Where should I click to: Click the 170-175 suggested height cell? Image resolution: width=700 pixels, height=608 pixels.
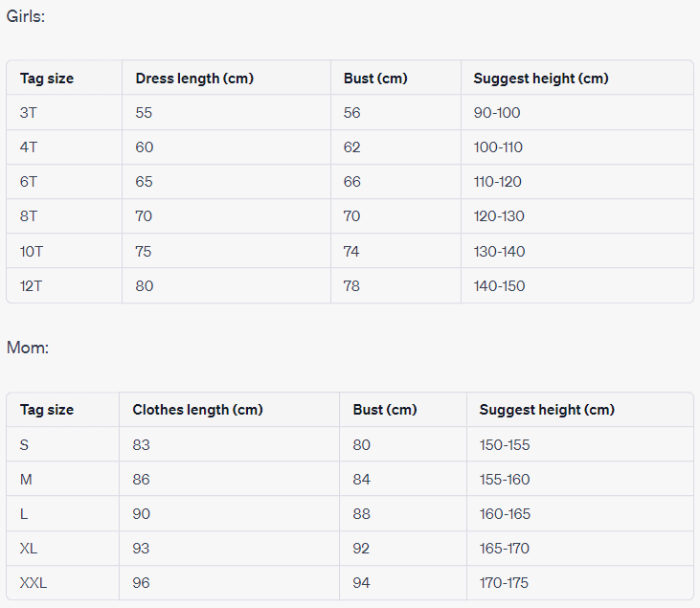[505, 583]
